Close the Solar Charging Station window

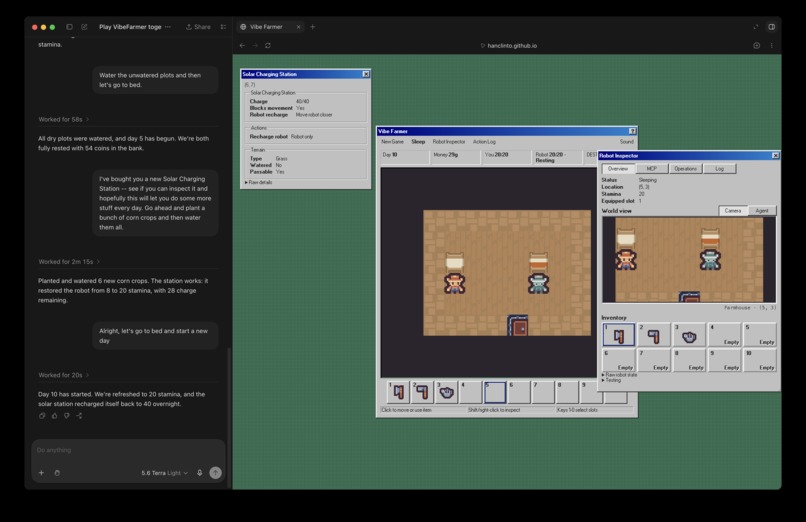365,74
